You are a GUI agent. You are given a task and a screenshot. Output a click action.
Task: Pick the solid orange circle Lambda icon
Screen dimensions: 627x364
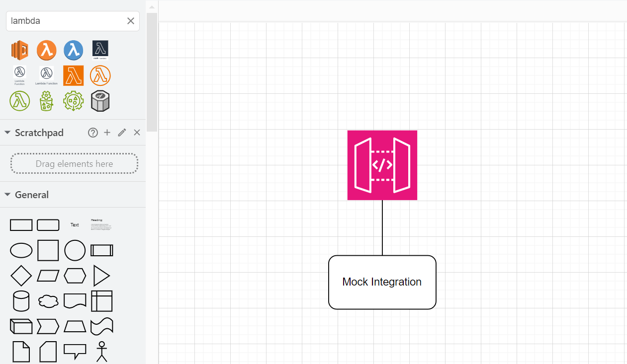point(47,50)
